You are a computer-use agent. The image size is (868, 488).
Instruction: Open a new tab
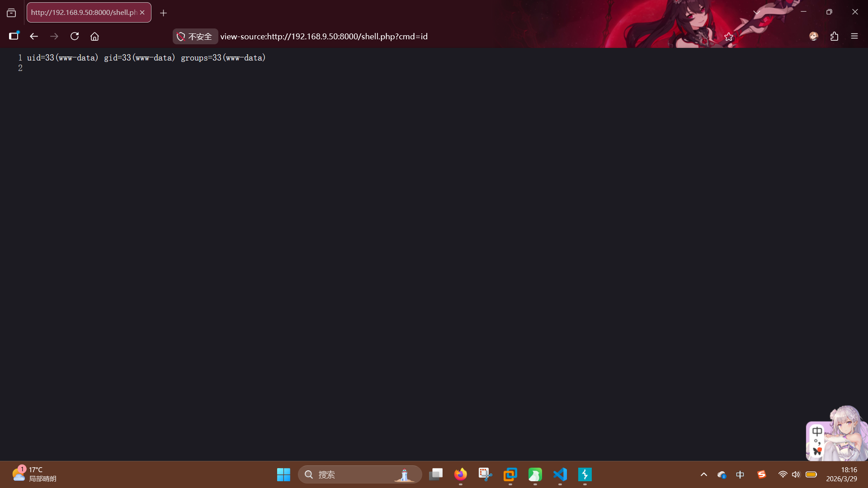(x=163, y=13)
